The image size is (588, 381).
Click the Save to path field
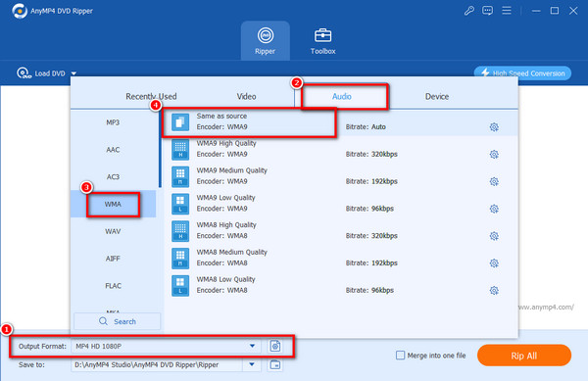pyautogui.click(x=158, y=364)
